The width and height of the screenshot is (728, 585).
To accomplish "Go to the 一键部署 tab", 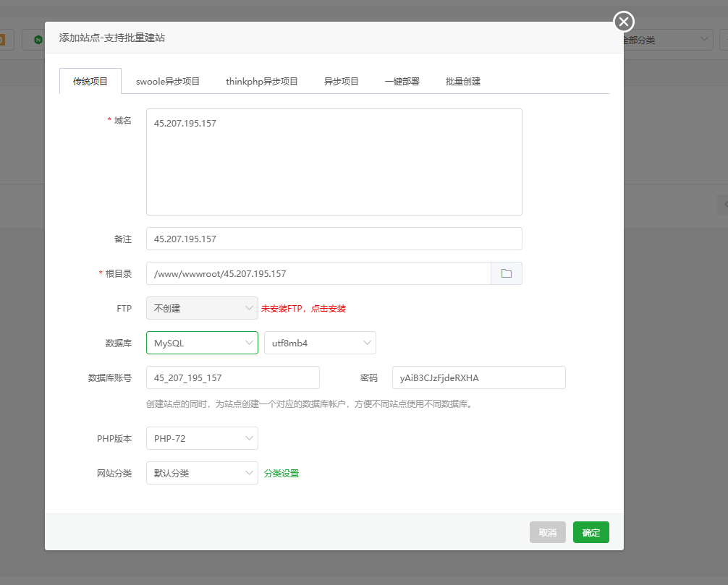I will (x=402, y=82).
